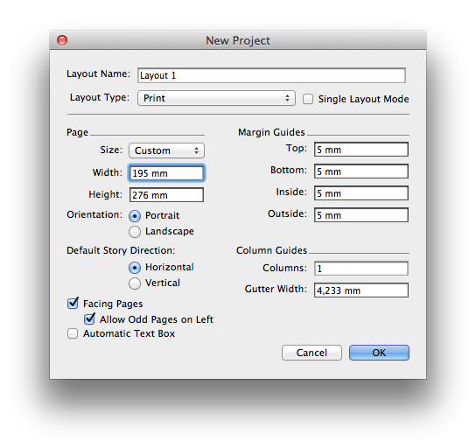Choose Horizontal story direction
This screenshot has width=476, height=448.
[x=135, y=268]
